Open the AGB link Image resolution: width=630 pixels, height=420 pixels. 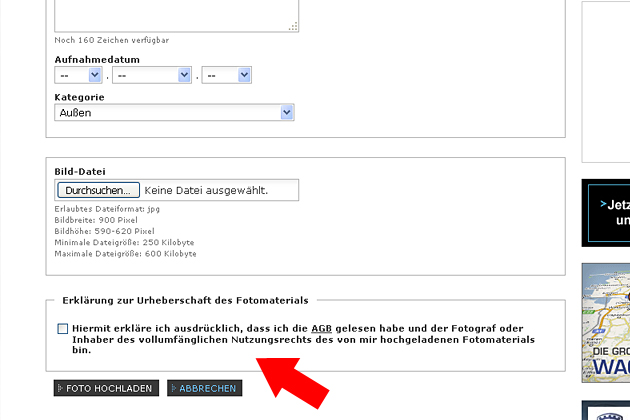pos(322,329)
